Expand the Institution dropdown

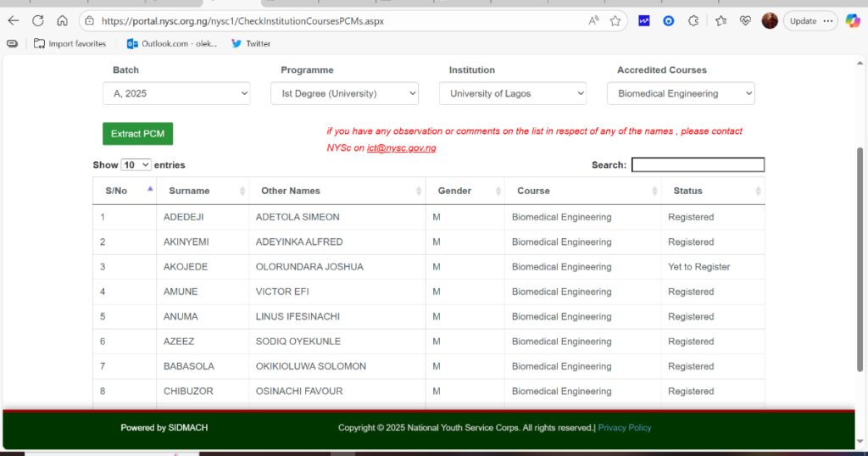click(x=512, y=93)
